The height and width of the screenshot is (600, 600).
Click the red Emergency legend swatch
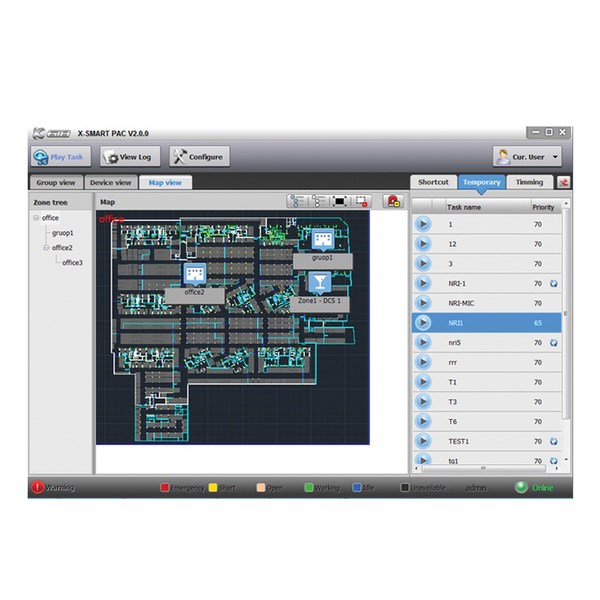(x=165, y=488)
